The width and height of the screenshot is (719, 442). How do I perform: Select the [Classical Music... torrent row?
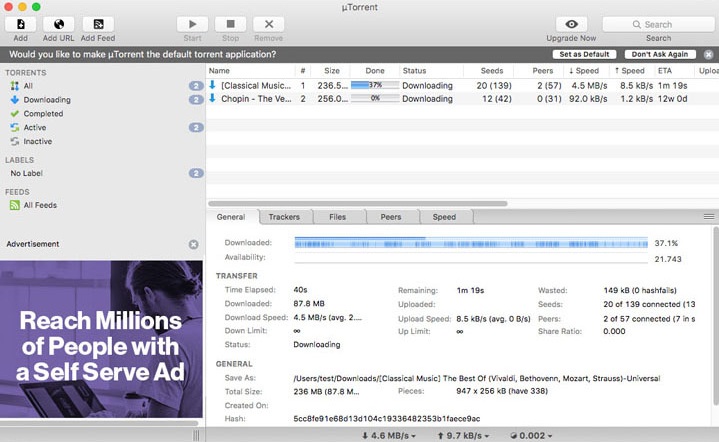462,85
